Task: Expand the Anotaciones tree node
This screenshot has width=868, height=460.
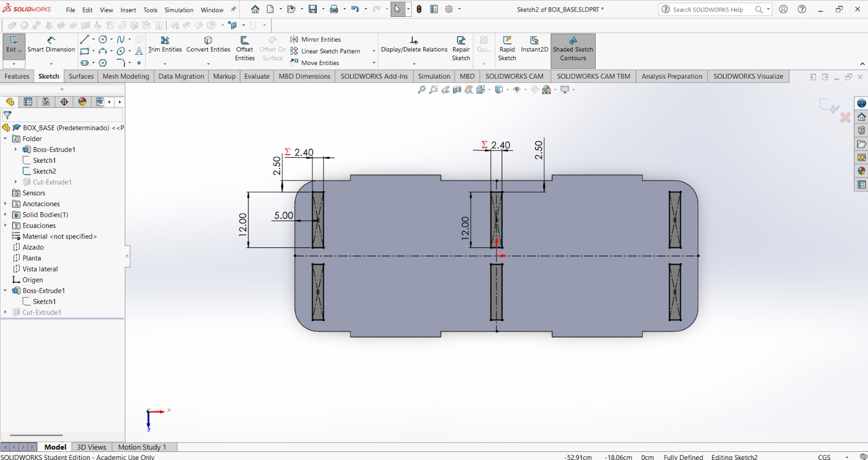Action: pos(5,204)
